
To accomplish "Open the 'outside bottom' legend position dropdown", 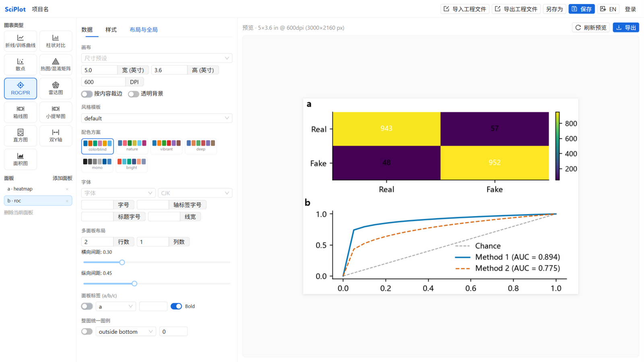I will click(x=126, y=331).
